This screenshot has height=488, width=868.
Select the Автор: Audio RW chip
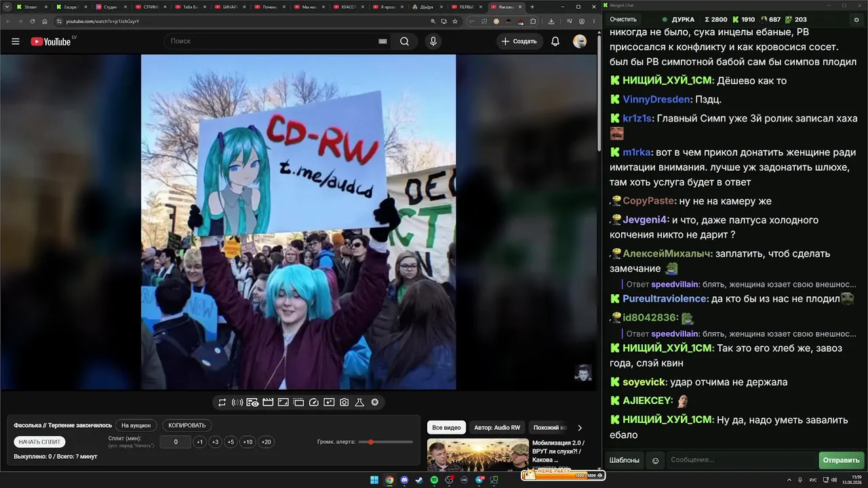497,428
